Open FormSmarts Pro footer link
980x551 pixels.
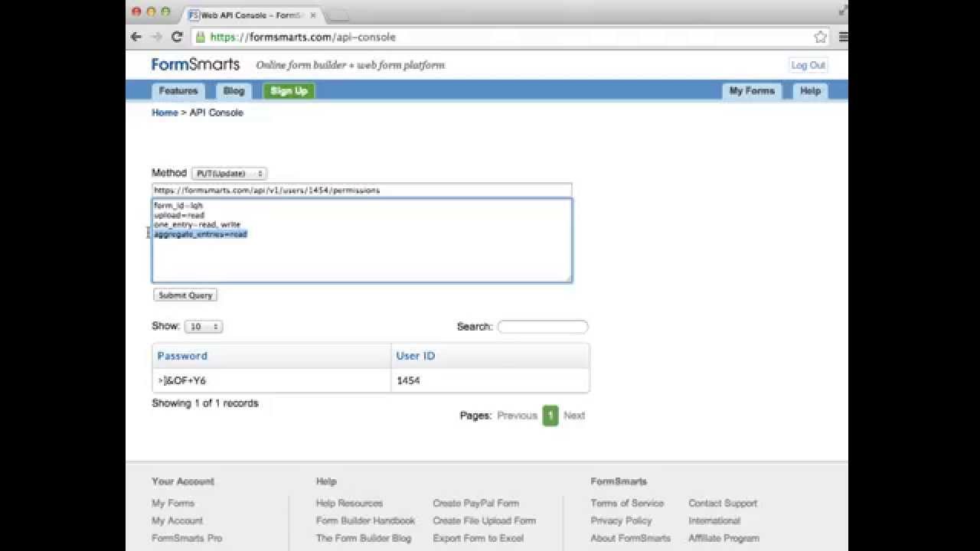click(x=187, y=538)
